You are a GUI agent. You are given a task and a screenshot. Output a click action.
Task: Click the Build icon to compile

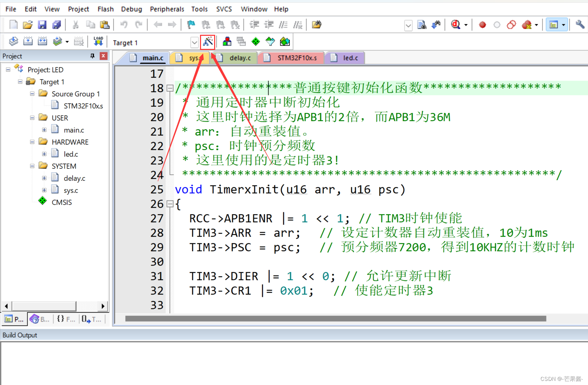click(x=28, y=41)
